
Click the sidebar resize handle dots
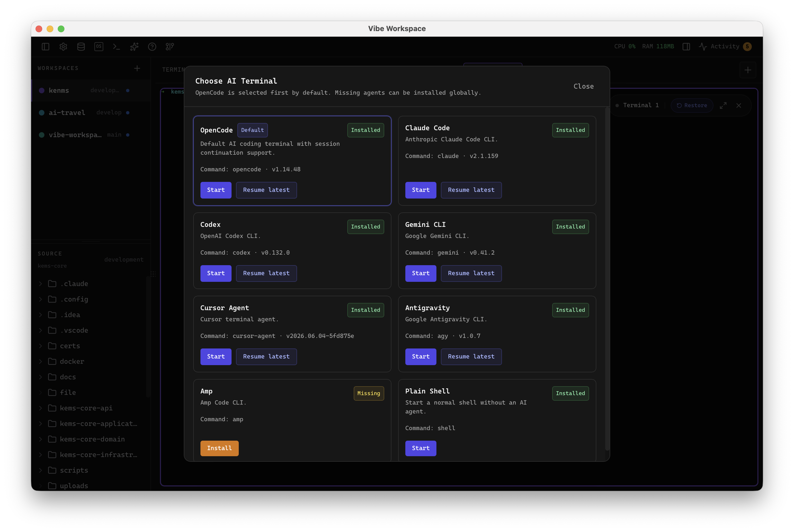[153, 274]
